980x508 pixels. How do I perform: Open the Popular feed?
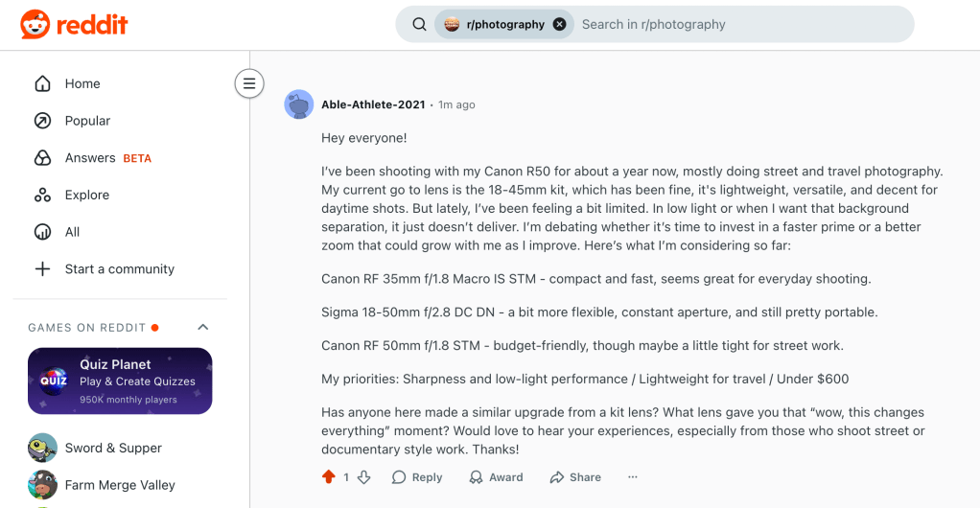(87, 121)
